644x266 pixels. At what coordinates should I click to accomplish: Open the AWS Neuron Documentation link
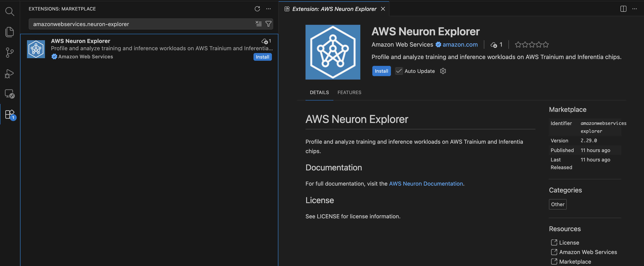coord(426,184)
